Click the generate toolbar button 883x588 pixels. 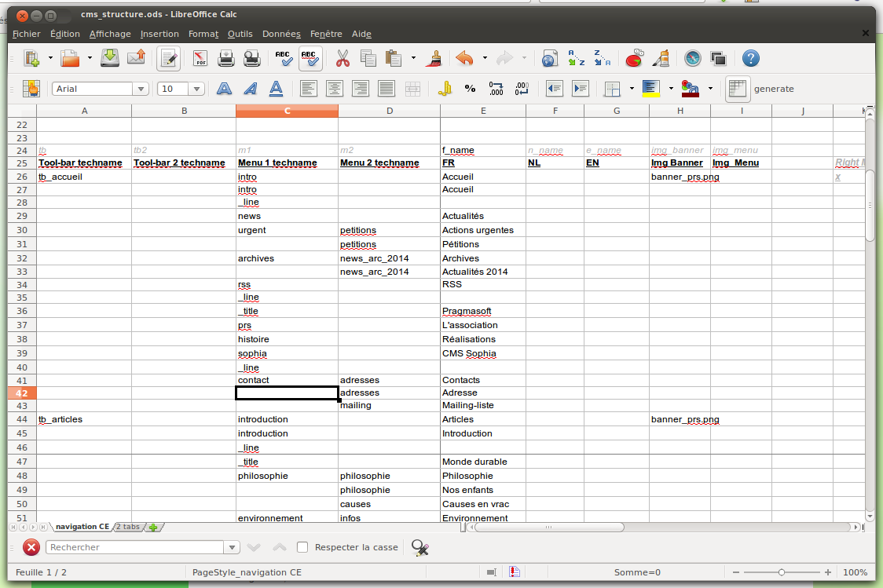773,89
